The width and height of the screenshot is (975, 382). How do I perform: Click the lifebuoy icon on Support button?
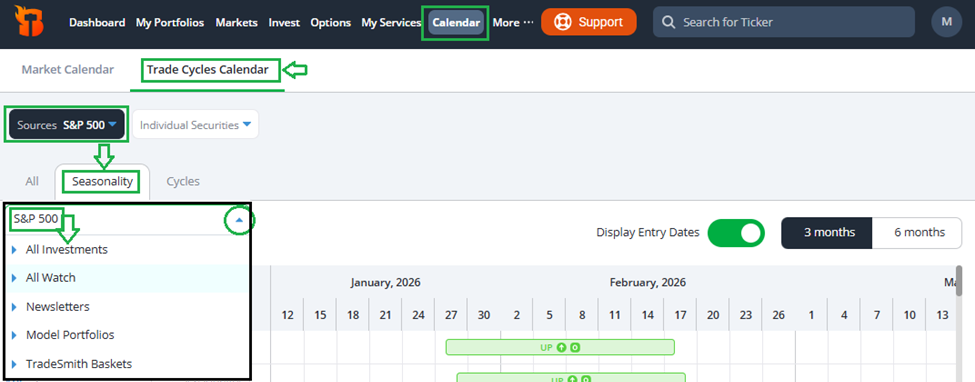(x=563, y=22)
